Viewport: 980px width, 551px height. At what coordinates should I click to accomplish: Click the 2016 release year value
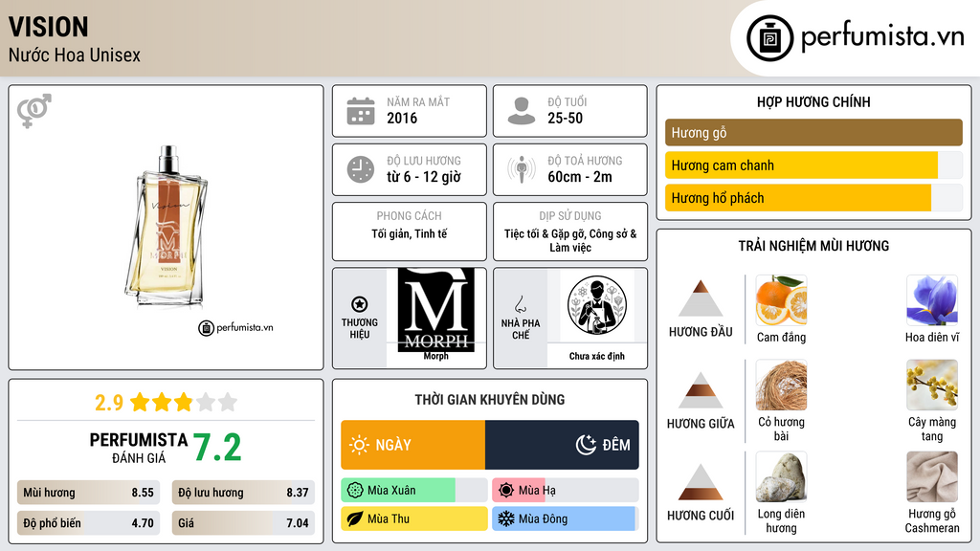(402, 118)
